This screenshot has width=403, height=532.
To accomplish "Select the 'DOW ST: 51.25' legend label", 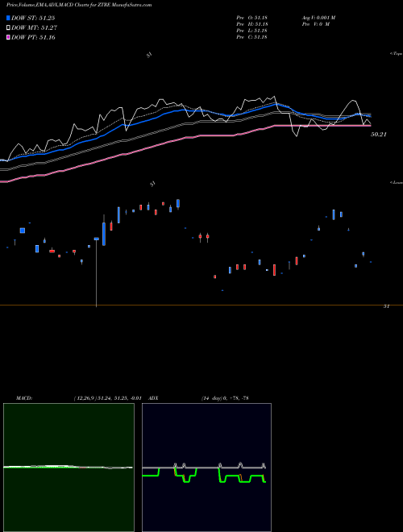I will click(33, 18).
